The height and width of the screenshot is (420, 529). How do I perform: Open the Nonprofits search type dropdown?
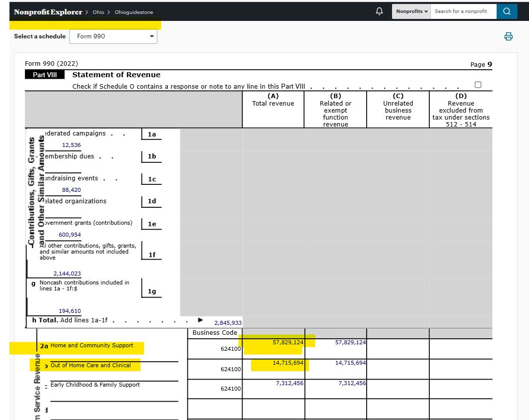411,11
